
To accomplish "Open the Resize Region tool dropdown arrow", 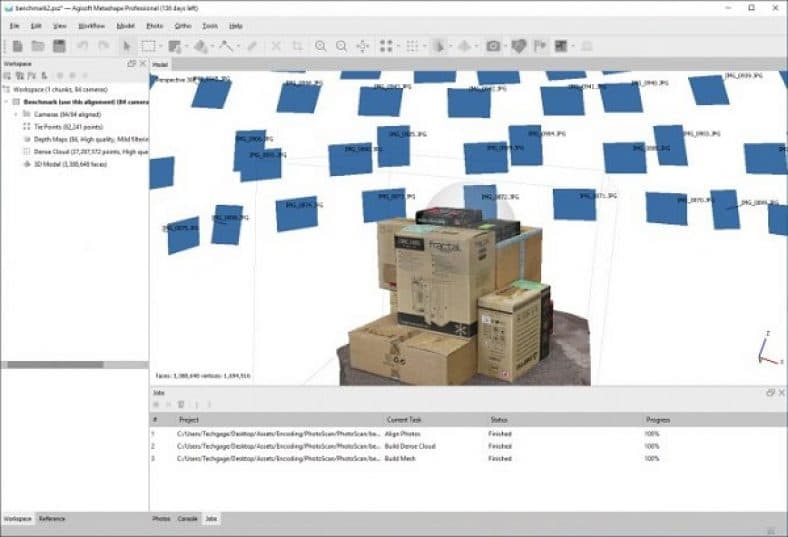I will pos(186,46).
